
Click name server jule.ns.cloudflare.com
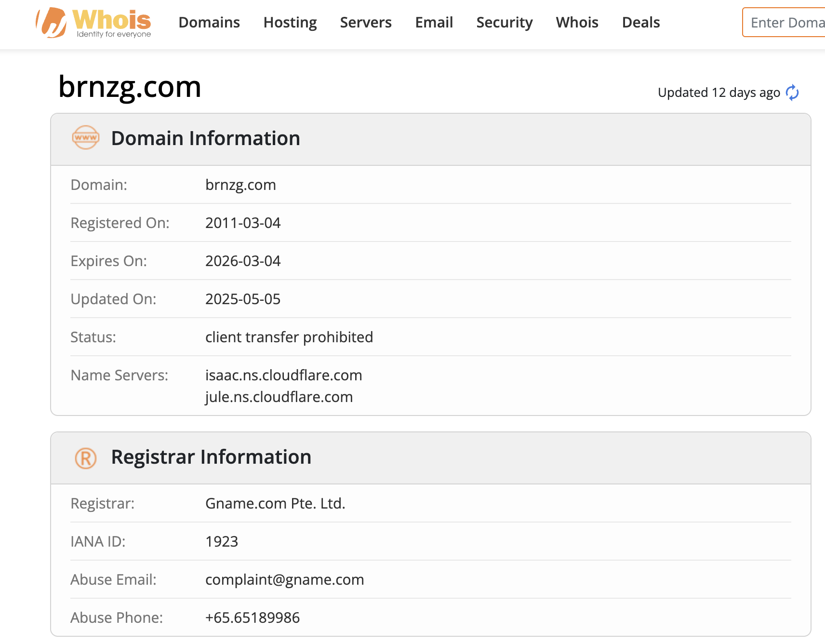point(279,397)
